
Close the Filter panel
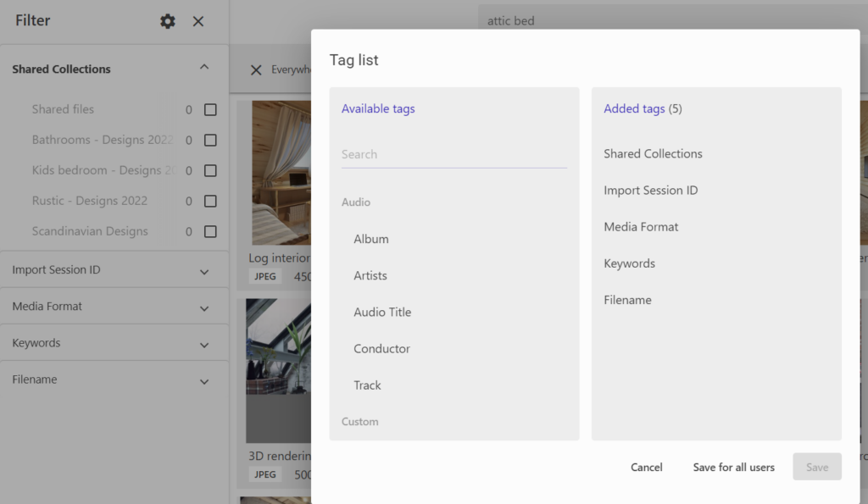[x=198, y=21]
